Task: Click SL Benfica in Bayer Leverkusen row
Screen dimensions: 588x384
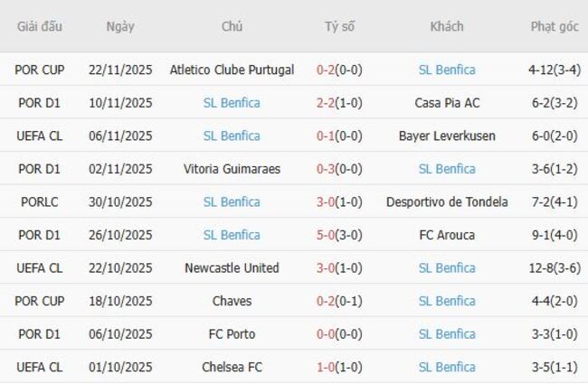Action: pyautogui.click(x=232, y=136)
